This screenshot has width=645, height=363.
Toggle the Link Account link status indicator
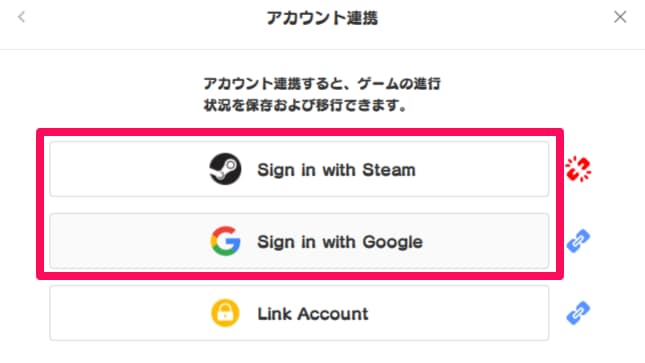578,313
